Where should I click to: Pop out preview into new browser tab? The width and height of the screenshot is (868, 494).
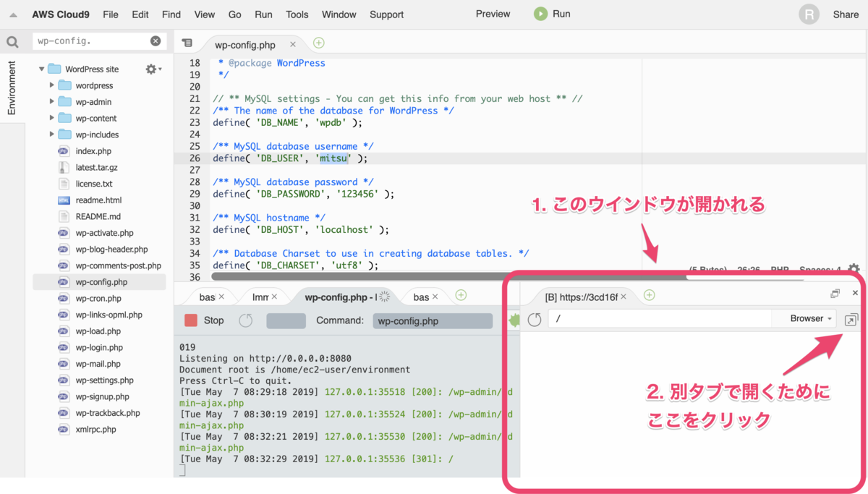(x=851, y=319)
